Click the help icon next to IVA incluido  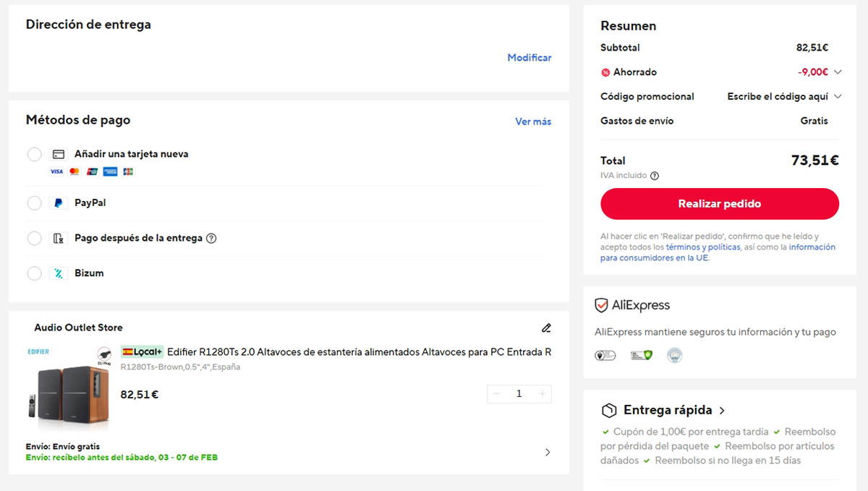point(655,176)
